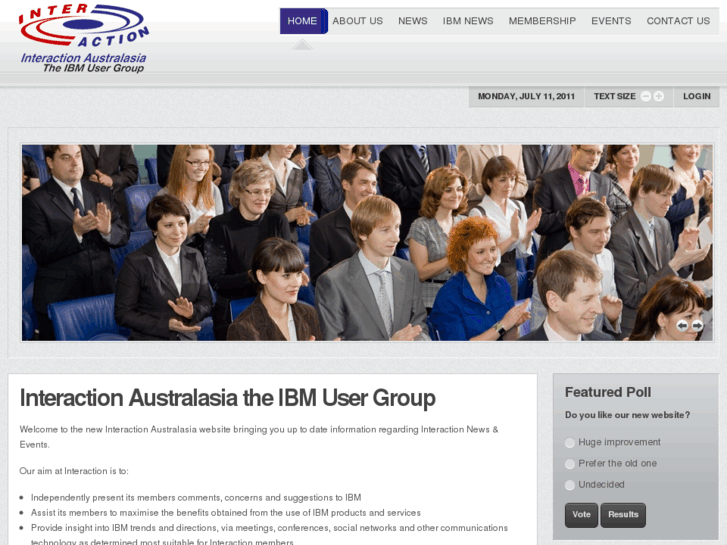Click the TEXT SIZE label
727x545 pixels.
click(x=614, y=96)
